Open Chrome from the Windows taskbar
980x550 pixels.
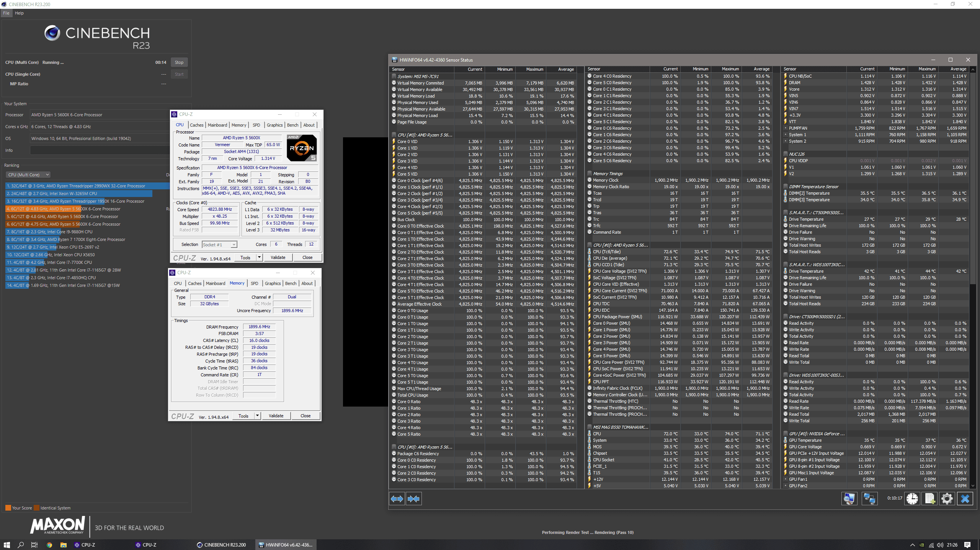49,545
